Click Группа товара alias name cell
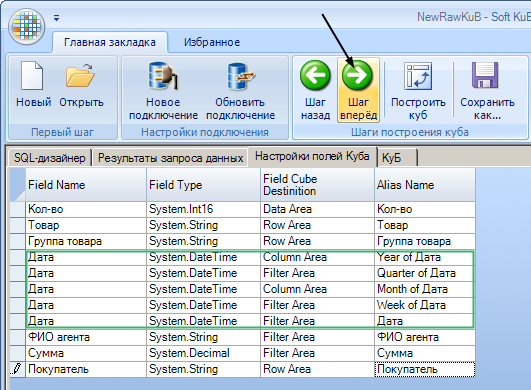 [425, 241]
